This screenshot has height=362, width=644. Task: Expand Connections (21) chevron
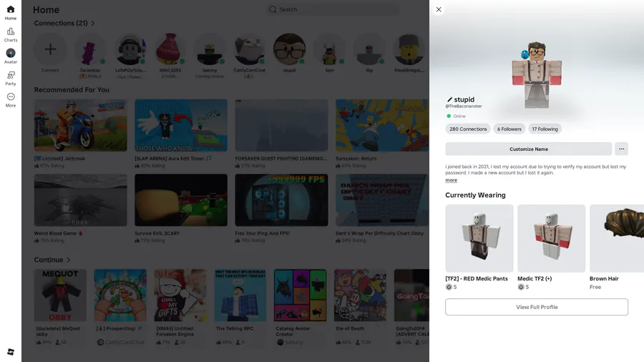coord(93,24)
